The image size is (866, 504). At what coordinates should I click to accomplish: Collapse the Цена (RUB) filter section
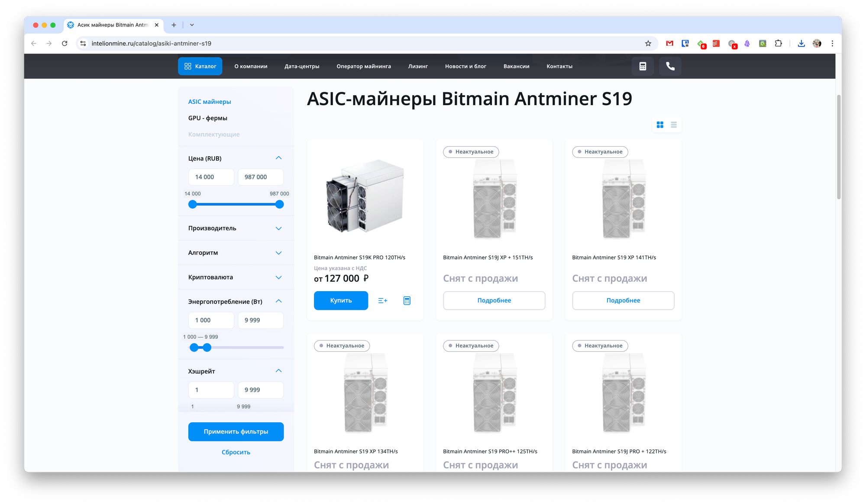(x=279, y=158)
